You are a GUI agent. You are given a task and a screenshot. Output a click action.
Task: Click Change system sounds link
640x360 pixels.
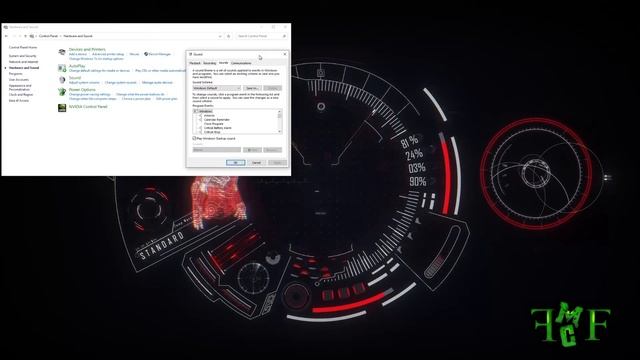pyautogui.click(x=120, y=82)
